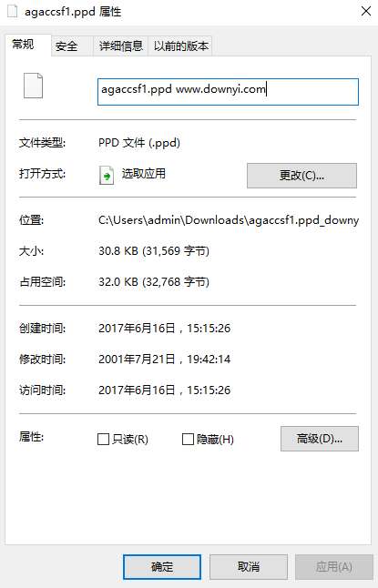Confirm with the 确定 button
This screenshot has height=588, width=378.
pos(162,567)
